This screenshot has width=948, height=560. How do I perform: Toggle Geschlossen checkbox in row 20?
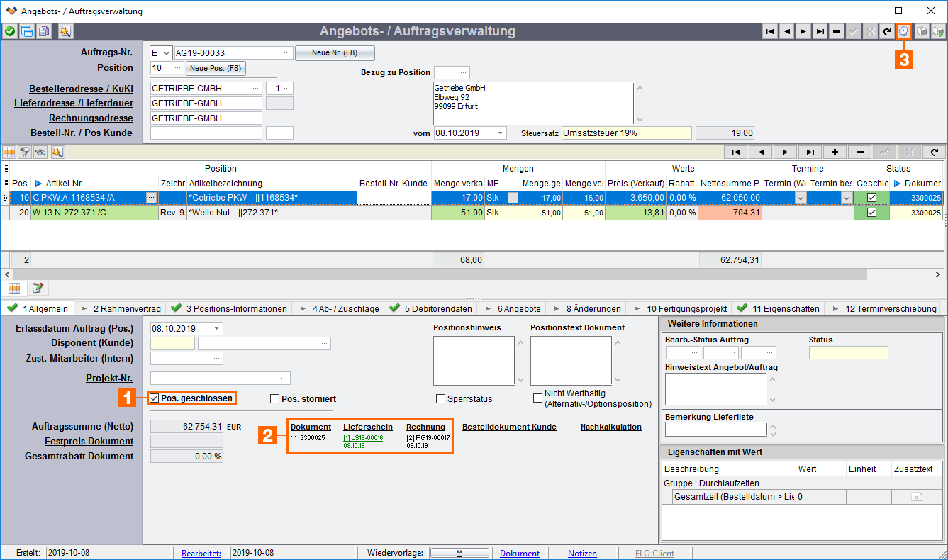(x=872, y=212)
